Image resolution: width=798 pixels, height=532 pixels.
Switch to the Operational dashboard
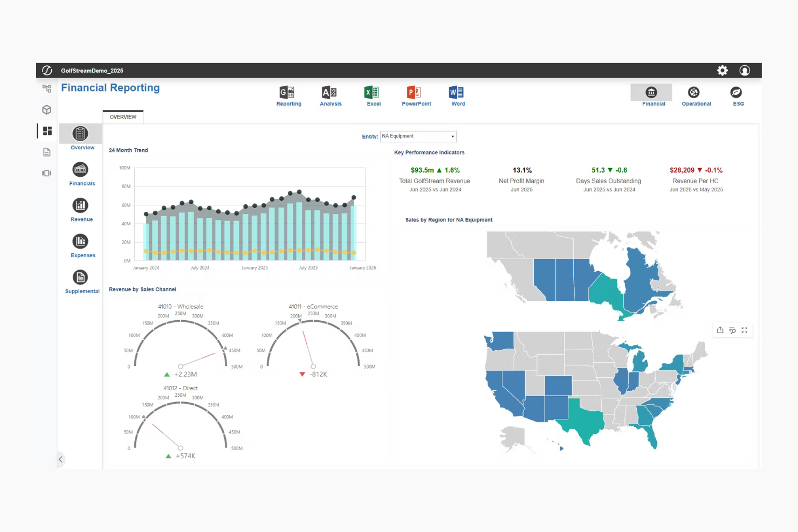[x=694, y=93]
